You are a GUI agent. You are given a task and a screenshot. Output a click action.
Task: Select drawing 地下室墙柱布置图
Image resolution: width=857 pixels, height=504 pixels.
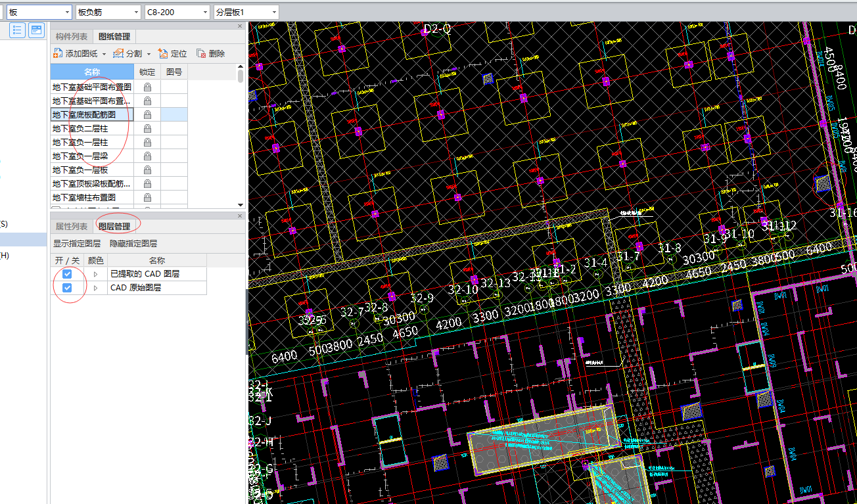pos(92,197)
